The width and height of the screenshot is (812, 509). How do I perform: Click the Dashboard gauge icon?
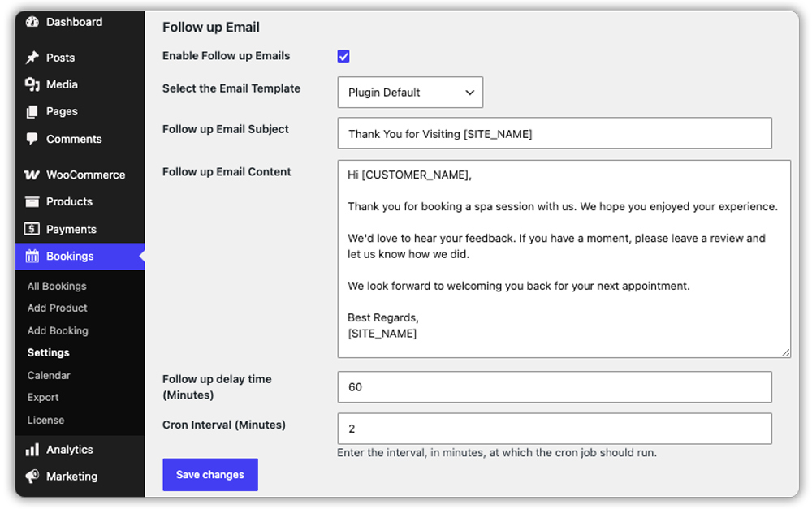point(32,22)
